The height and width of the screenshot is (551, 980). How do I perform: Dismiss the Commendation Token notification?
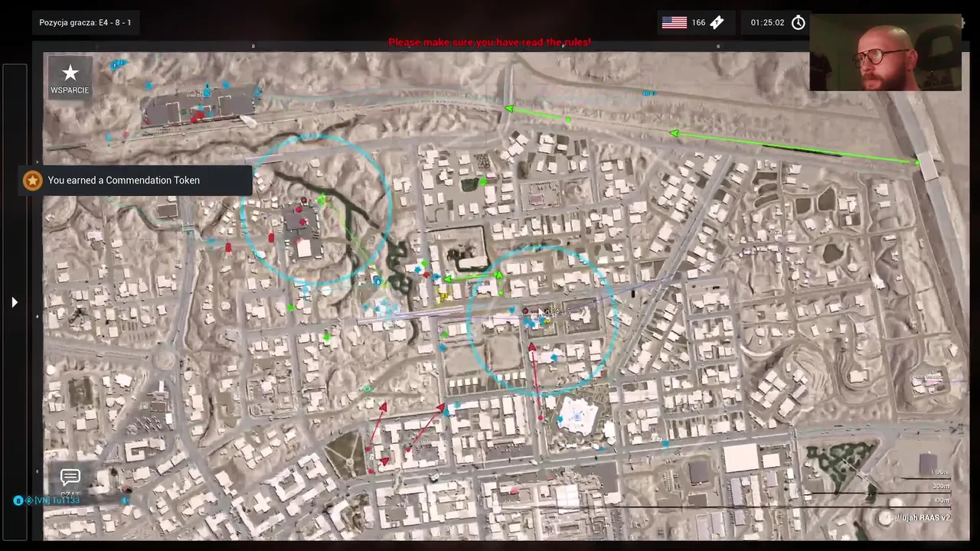tap(136, 181)
